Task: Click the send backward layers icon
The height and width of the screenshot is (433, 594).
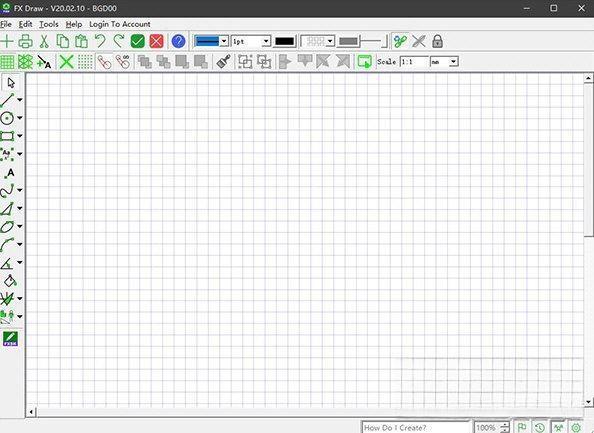Action: [163, 62]
